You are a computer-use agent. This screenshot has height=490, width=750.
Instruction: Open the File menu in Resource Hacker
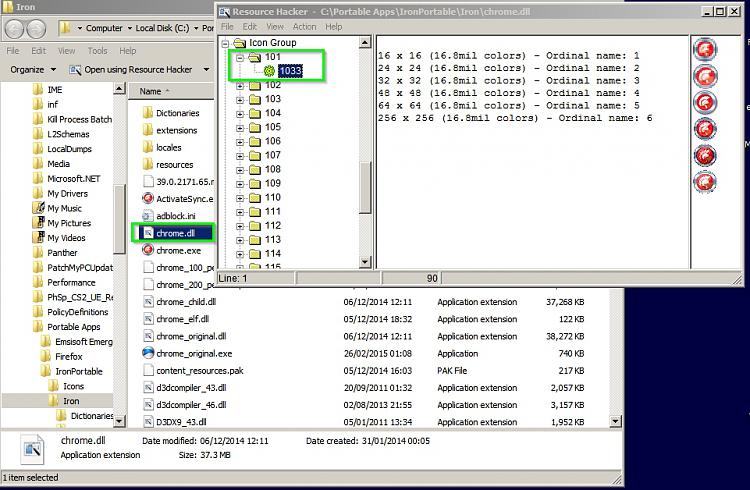click(227, 27)
